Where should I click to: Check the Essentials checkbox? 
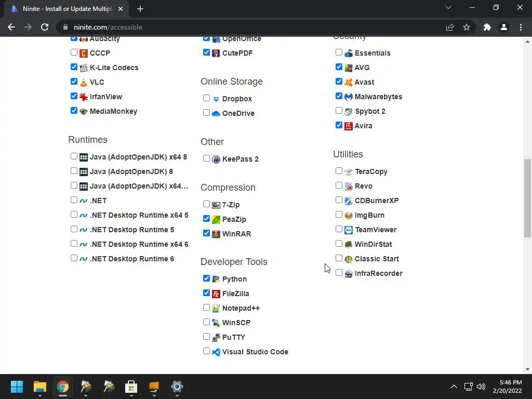339,52
